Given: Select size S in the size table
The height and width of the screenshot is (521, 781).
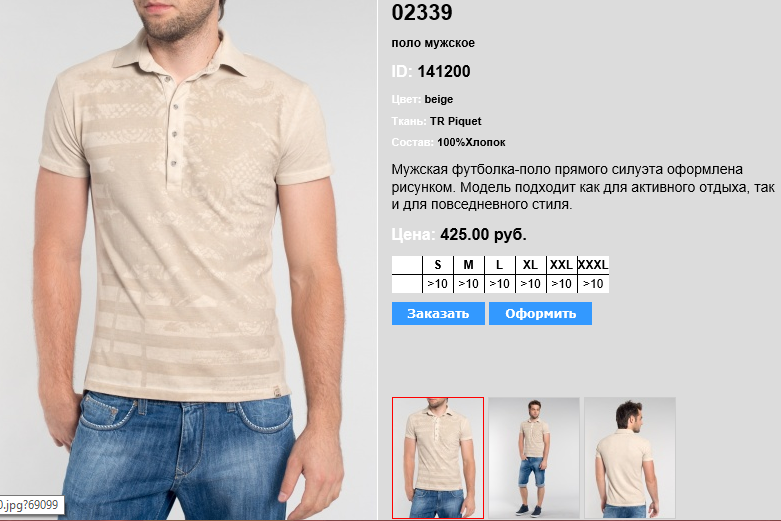Looking at the screenshot, I should pyautogui.click(x=438, y=265).
